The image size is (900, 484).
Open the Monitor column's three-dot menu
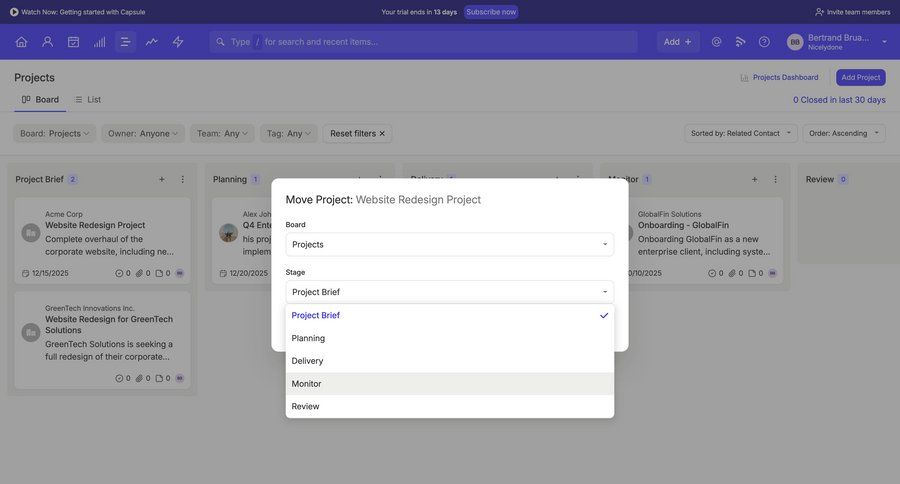click(x=775, y=180)
